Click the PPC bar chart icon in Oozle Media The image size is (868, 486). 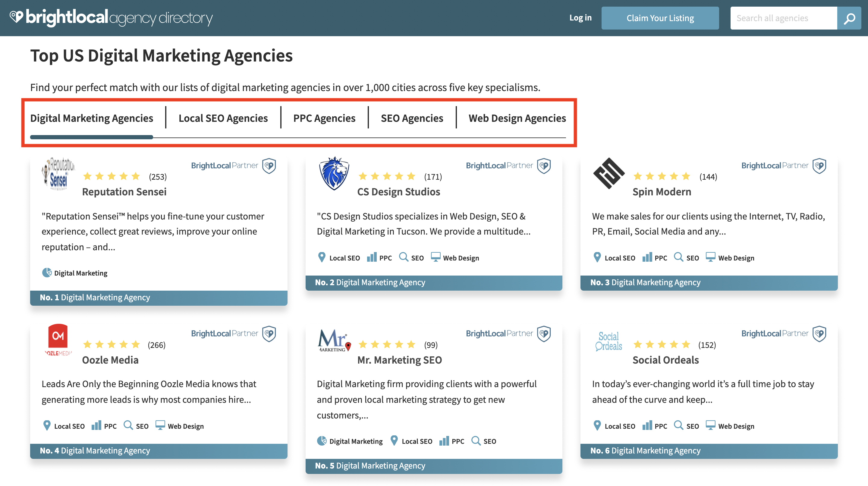(x=96, y=425)
